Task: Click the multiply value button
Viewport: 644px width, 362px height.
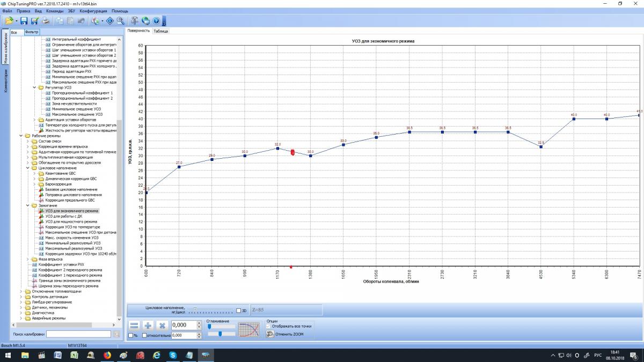Action: click(163, 326)
